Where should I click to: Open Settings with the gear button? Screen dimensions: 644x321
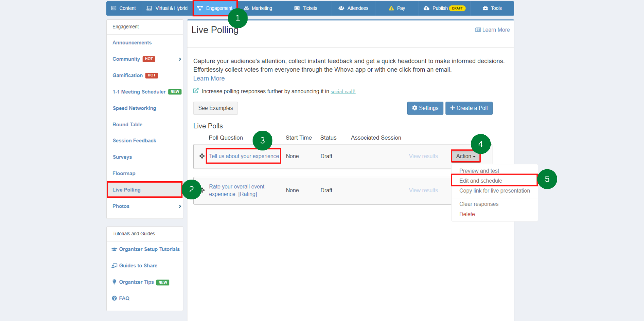pos(425,108)
